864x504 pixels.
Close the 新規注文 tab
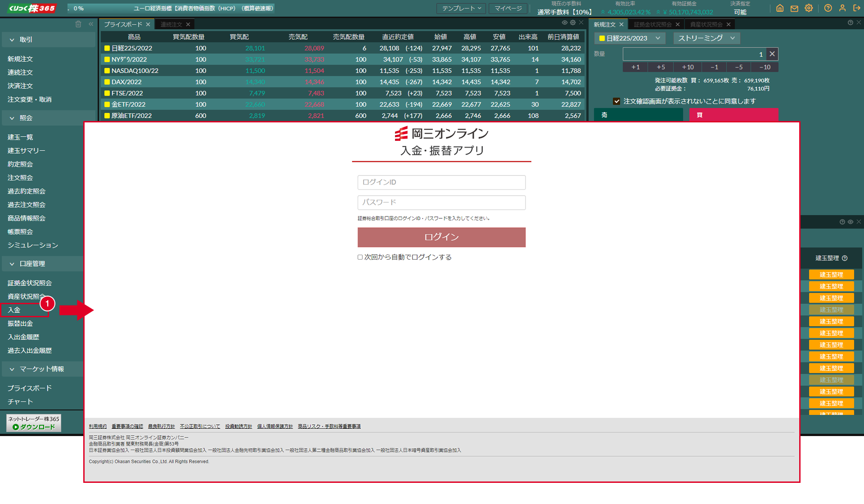click(621, 24)
